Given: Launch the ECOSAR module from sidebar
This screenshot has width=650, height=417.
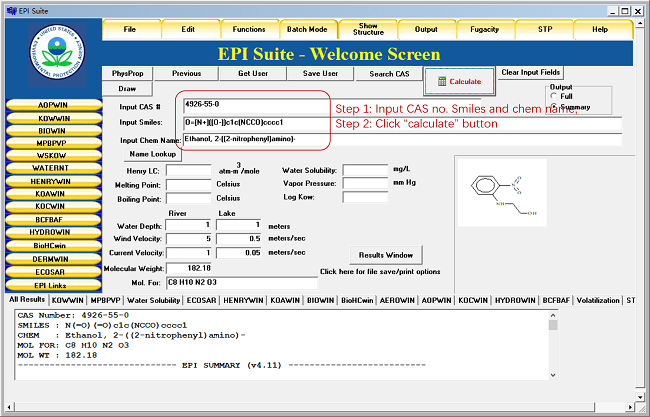Looking at the screenshot, I should (x=53, y=272).
